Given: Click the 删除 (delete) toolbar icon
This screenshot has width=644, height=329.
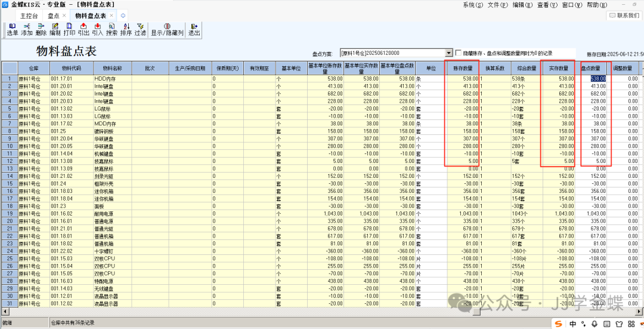Looking at the screenshot, I should tap(41, 29).
